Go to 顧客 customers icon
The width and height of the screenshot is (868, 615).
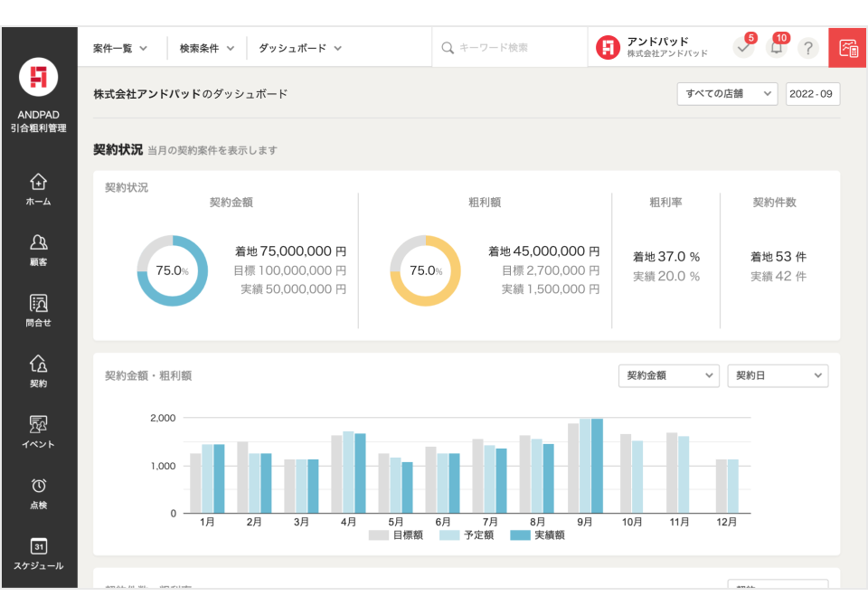tap(38, 242)
